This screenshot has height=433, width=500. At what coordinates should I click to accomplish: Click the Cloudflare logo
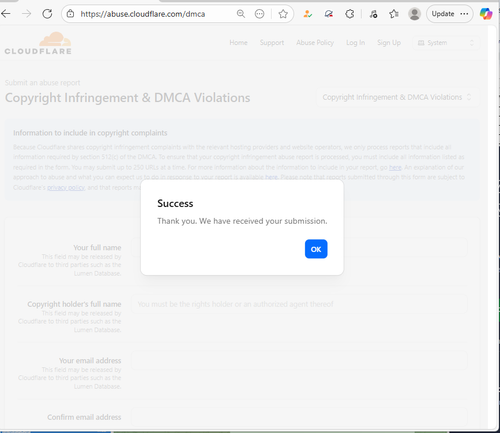click(38, 43)
